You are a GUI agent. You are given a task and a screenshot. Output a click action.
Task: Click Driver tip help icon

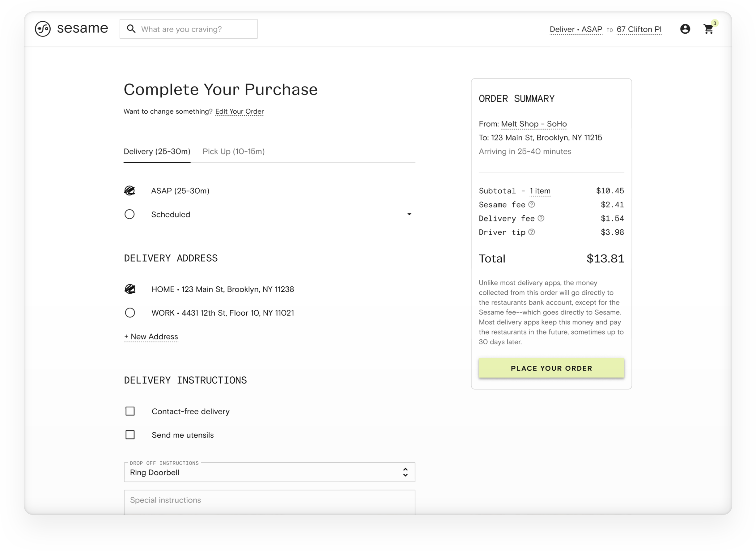coord(532,232)
